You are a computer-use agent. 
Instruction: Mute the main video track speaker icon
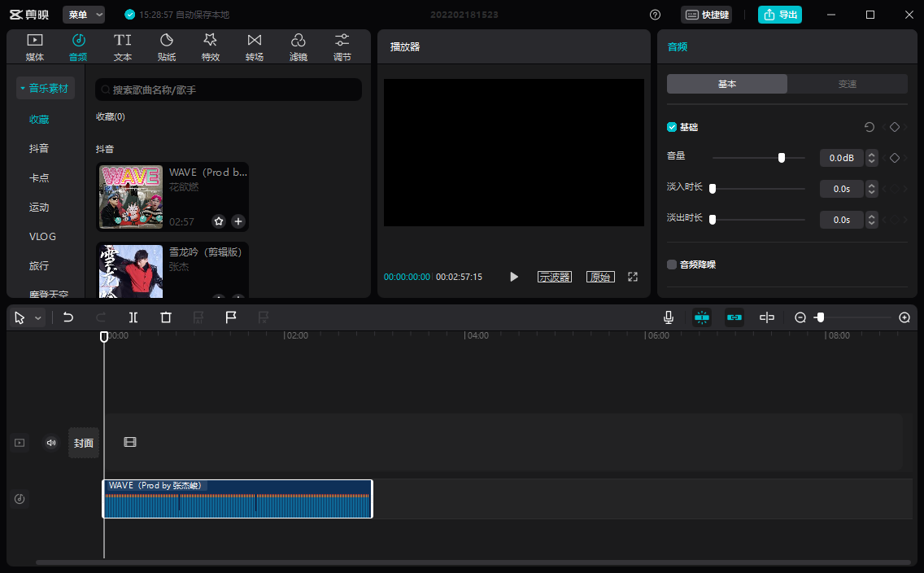coord(51,443)
